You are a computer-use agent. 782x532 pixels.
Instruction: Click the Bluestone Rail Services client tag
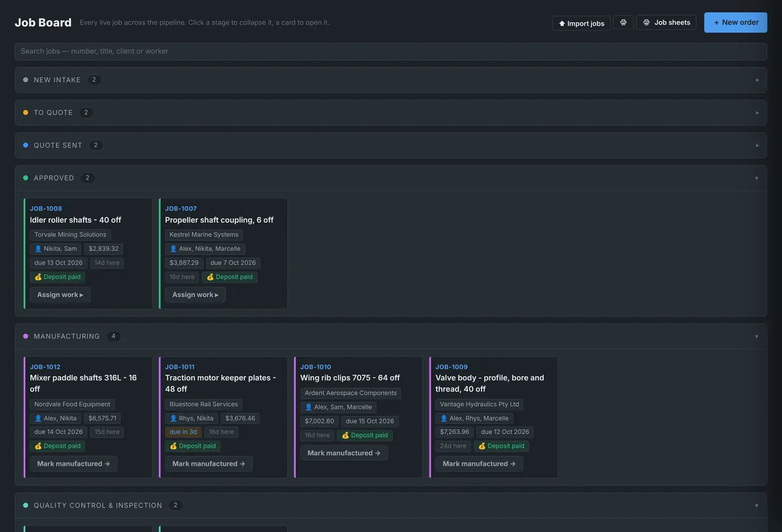point(203,404)
